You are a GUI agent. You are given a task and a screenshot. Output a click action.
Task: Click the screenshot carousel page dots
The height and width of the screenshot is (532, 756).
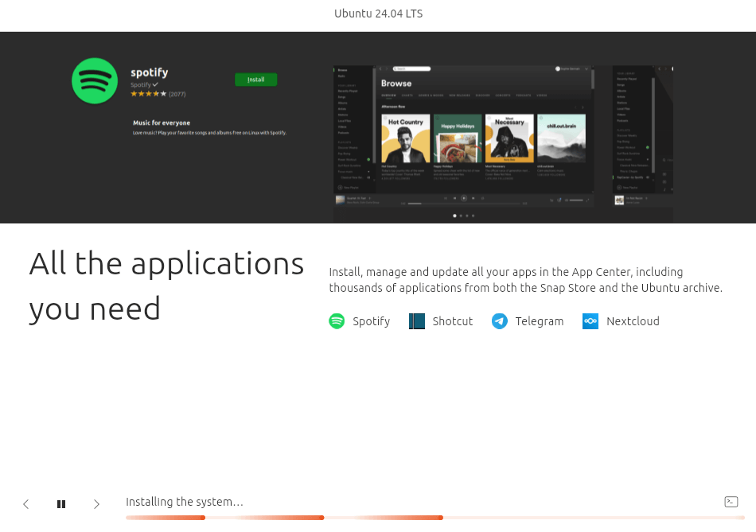point(463,216)
